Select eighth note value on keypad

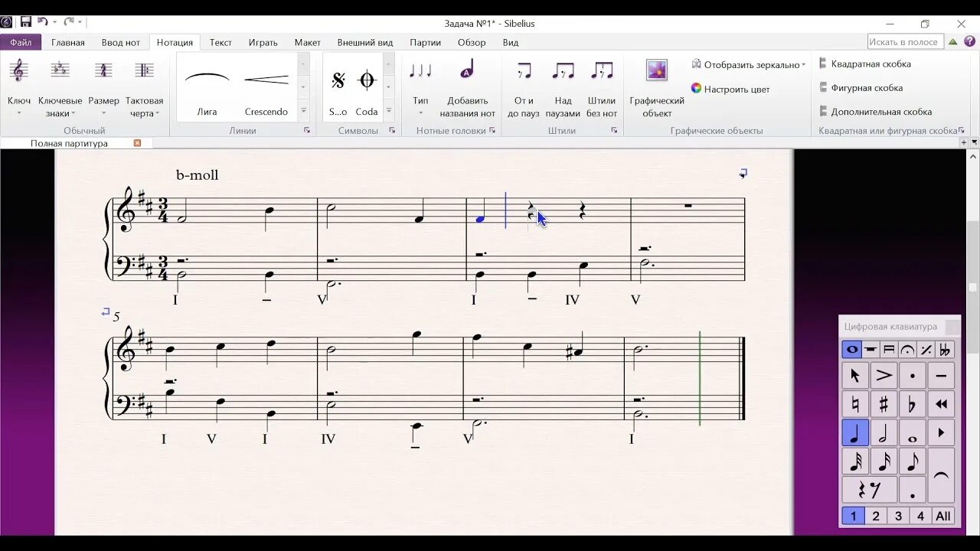pos(913,461)
